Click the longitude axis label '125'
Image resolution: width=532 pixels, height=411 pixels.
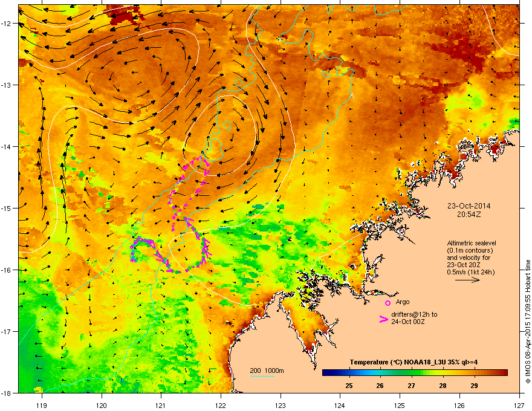point(400,405)
